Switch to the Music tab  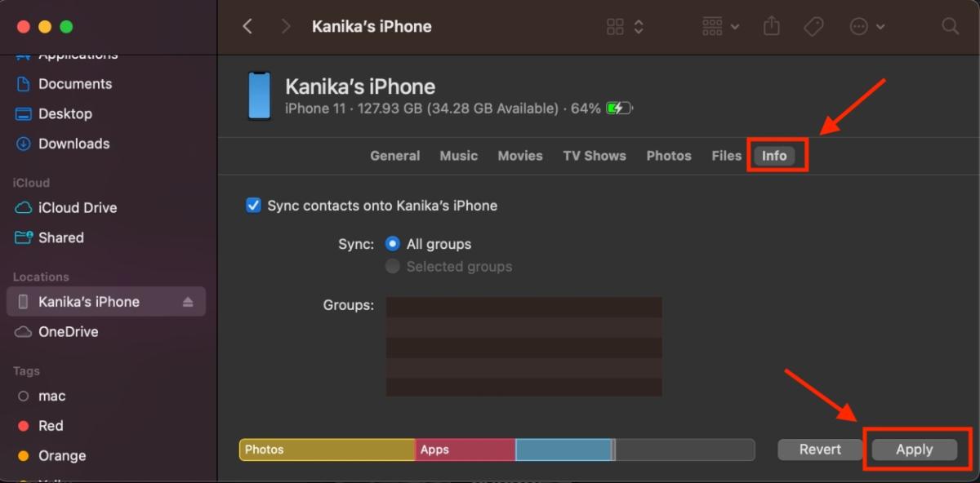click(x=458, y=155)
